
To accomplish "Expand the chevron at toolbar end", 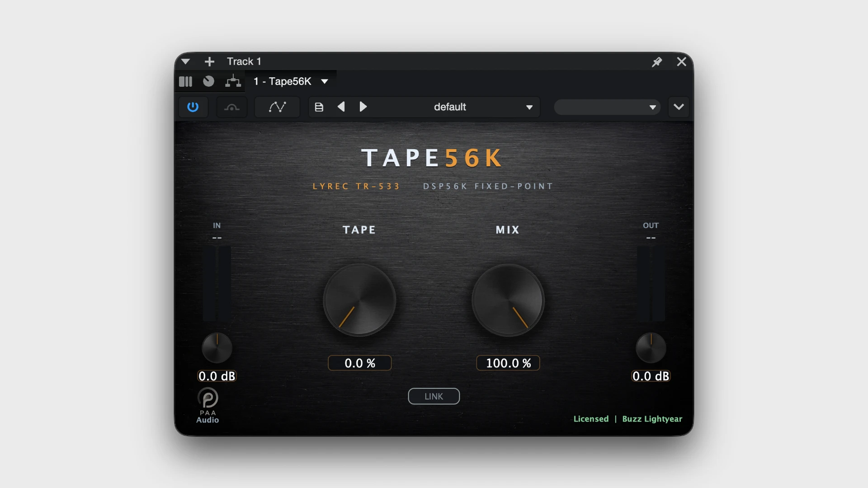I will [x=679, y=107].
